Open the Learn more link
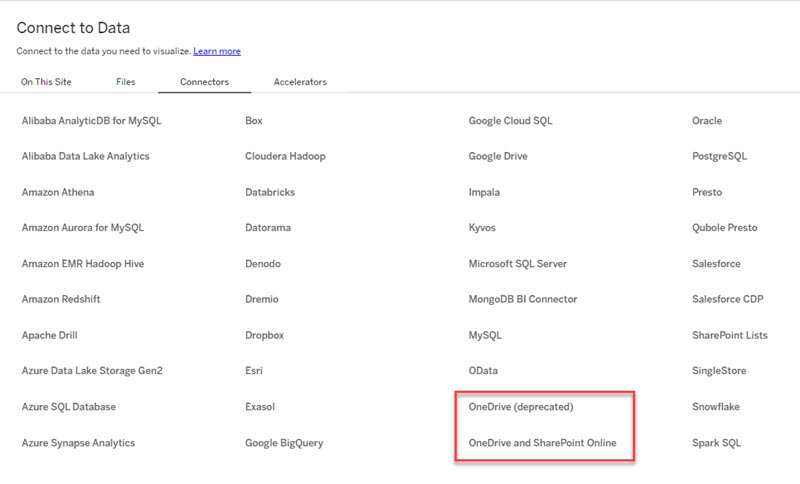The height and width of the screenshot is (484, 800). (217, 51)
